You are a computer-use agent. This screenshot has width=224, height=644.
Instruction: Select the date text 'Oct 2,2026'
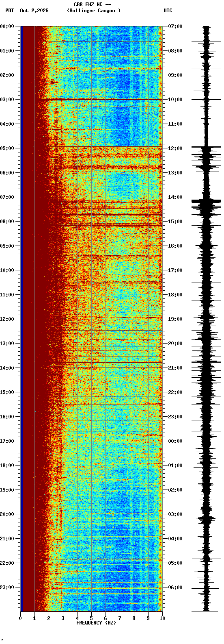pyautogui.click(x=34, y=11)
